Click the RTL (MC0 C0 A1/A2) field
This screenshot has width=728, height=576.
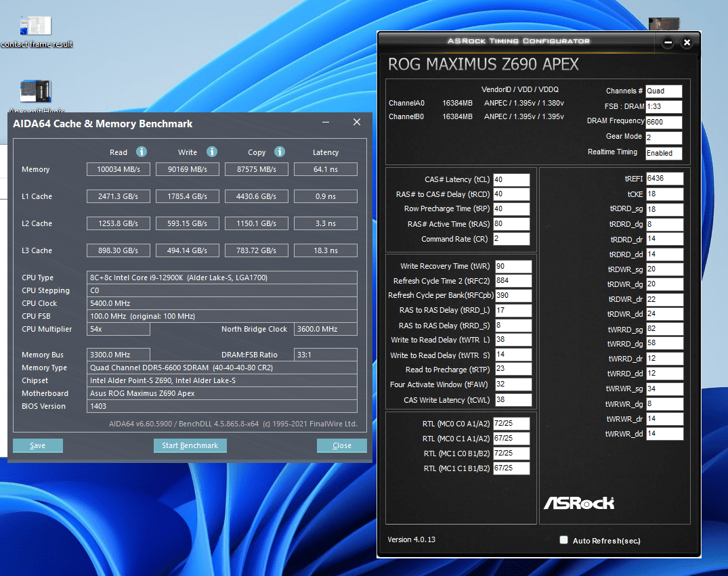pyautogui.click(x=511, y=423)
